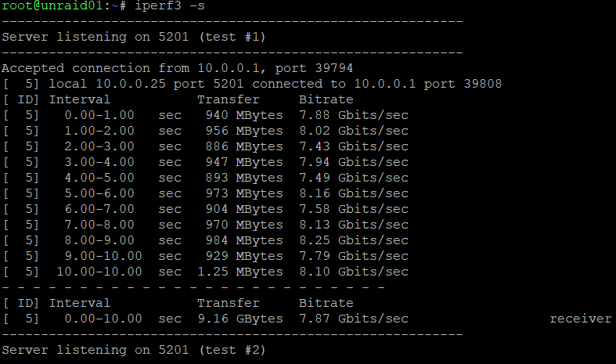
Task: Click the port number 39808
Action: pos(482,84)
